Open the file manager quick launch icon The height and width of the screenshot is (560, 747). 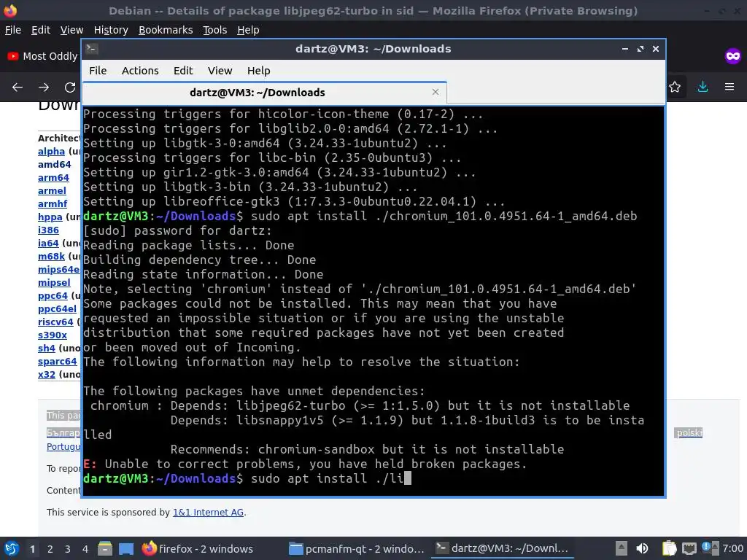coord(105,548)
